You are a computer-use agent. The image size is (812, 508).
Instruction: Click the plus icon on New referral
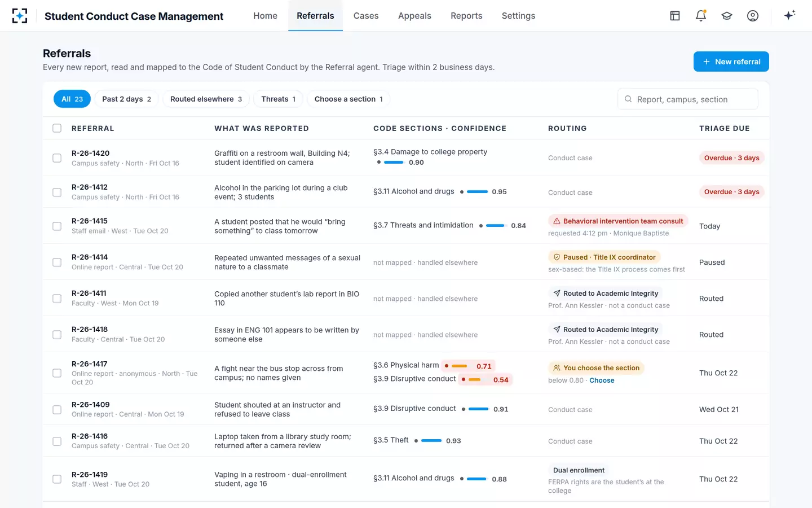coord(706,62)
